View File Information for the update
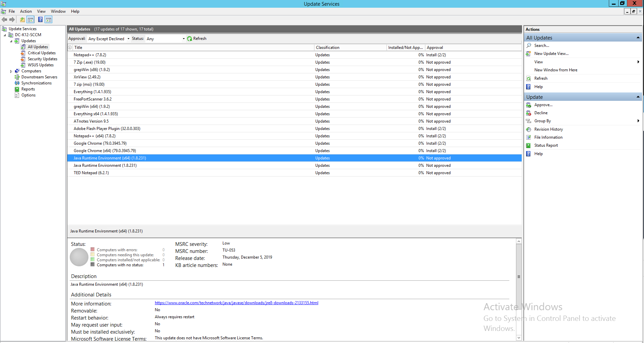Screen dimensions: 644x343 coord(548,137)
